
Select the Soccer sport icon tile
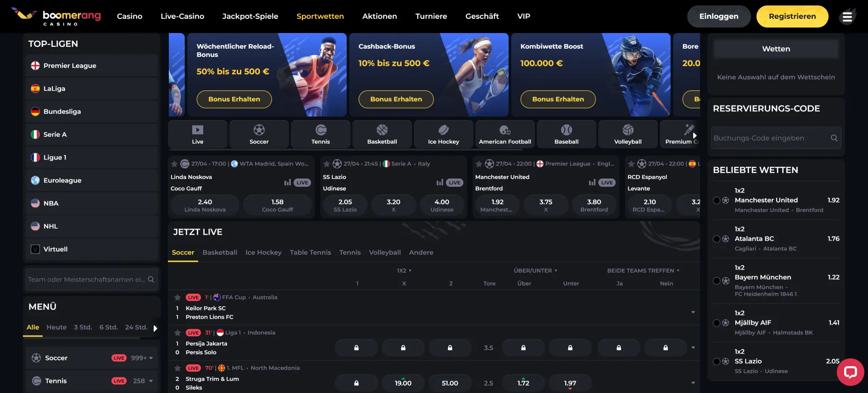tap(259, 134)
